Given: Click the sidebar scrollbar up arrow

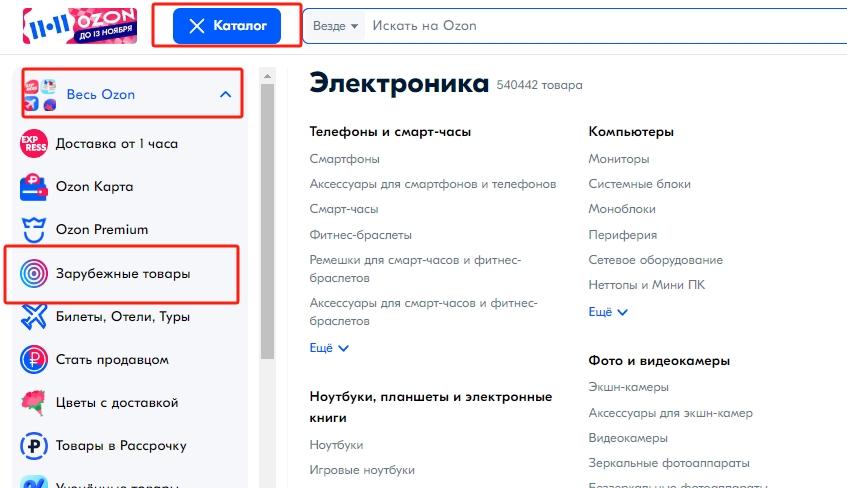Looking at the screenshot, I should (267, 76).
